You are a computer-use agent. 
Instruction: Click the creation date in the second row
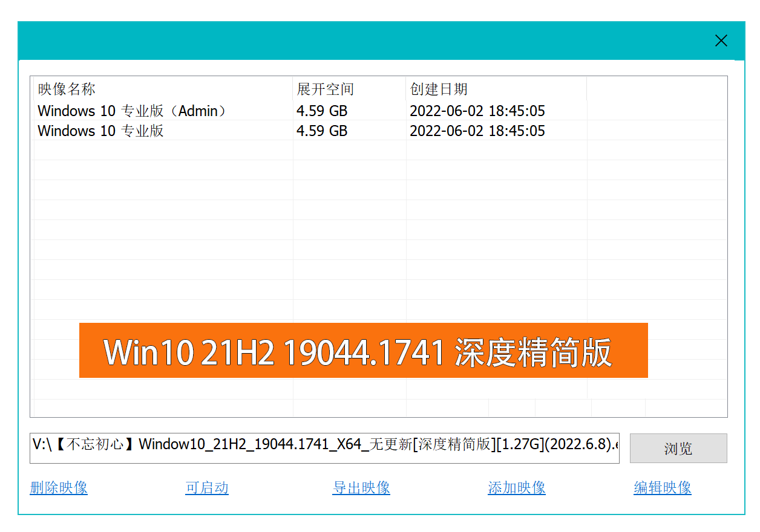coord(477,131)
